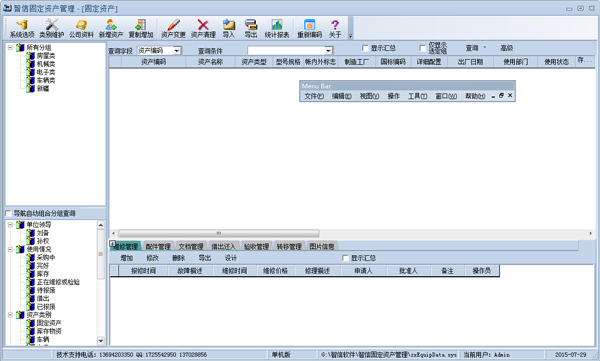Click the navigation tree scroll down arrow
The image size is (600, 361).
[101, 340]
